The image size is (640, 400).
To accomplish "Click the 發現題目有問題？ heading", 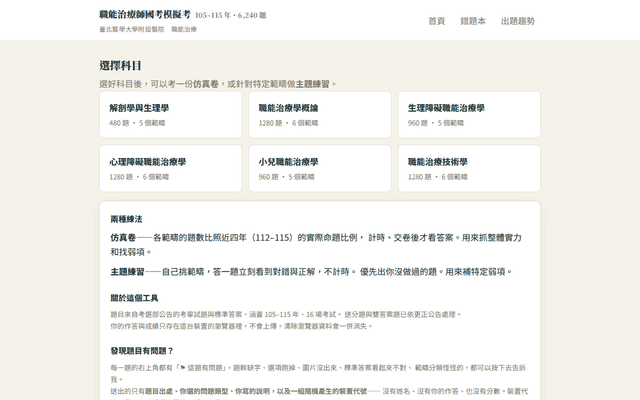I will click(142, 351).
